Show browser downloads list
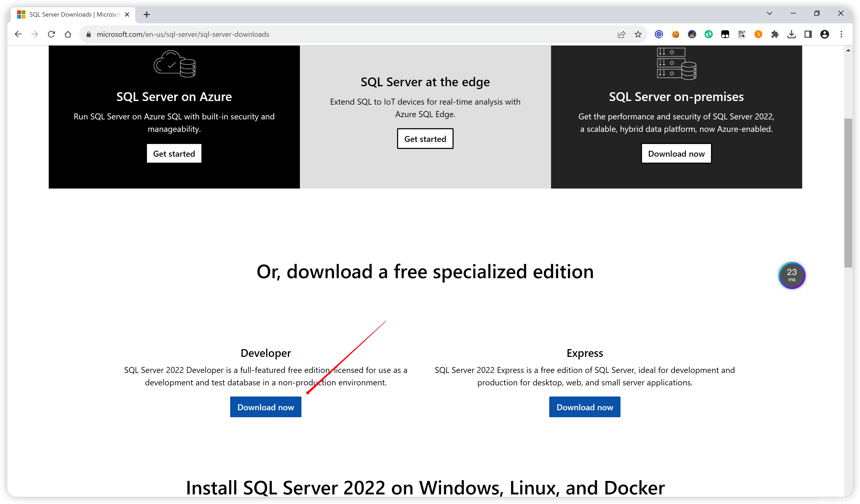Image resolution: width=860 pixels, height=504 pixels. 791,34
